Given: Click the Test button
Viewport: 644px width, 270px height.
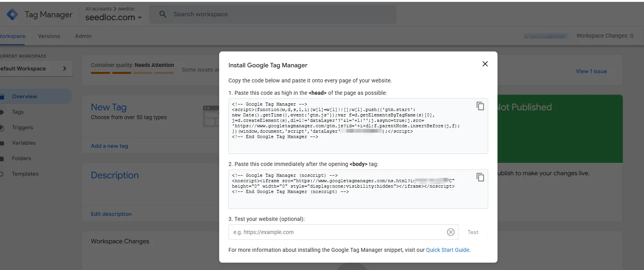Looking at the screenshot, I should pos(473,232).
